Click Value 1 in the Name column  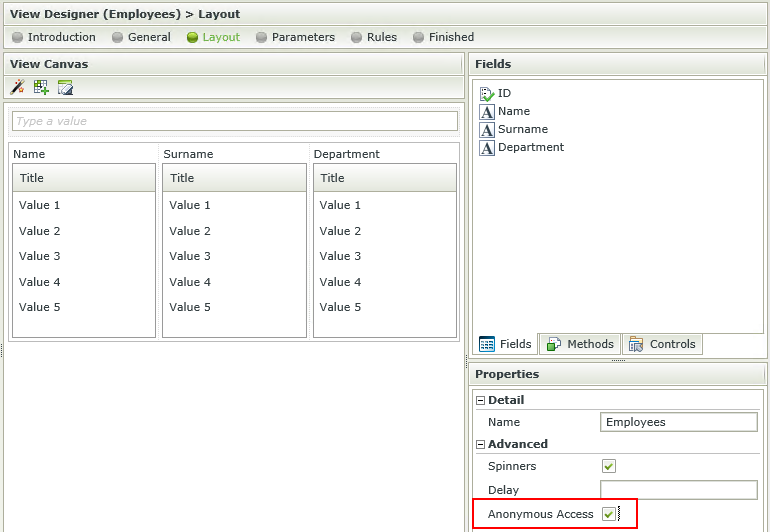coord(40,205)
